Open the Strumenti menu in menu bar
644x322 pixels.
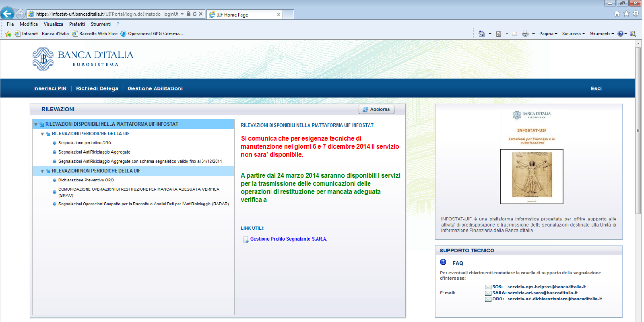(101, 24)
